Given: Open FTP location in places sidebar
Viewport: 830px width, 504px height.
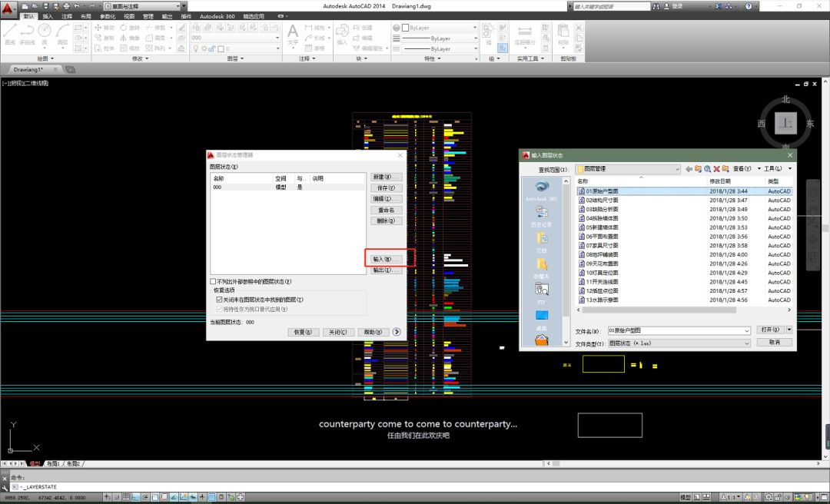Looking at the screenshot, I should (x=542, y=293).
